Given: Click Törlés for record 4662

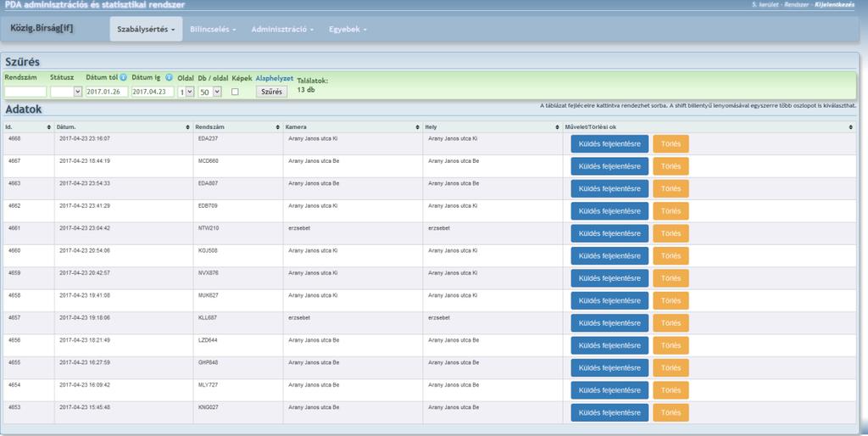Looking at the screenshot, I should tap(671, 211).
